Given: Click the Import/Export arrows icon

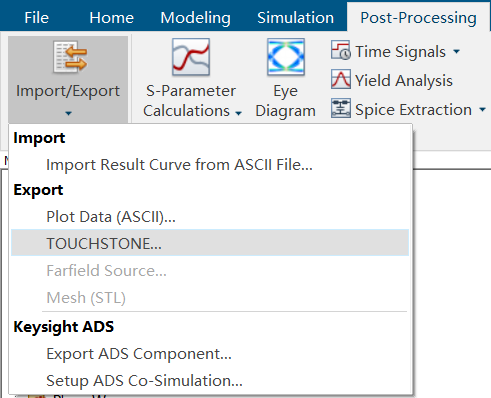Looking at the screenshot, I should 70,57.
